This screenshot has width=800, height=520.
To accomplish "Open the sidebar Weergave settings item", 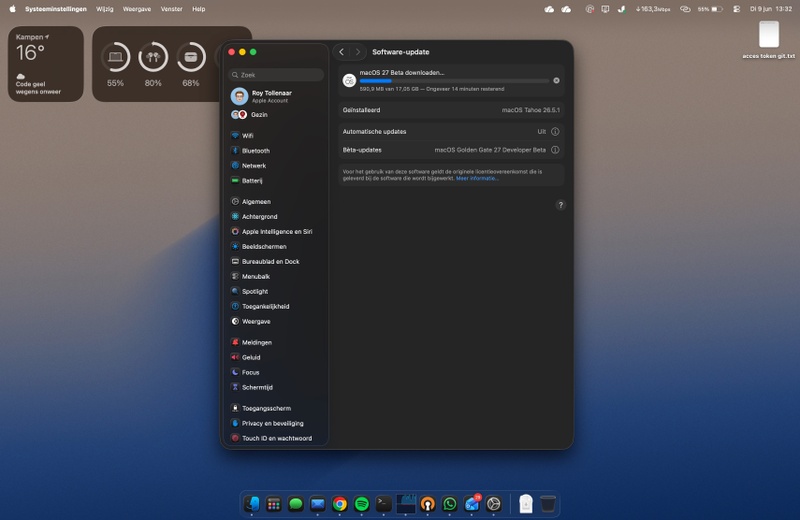I will tap(276, 321).
